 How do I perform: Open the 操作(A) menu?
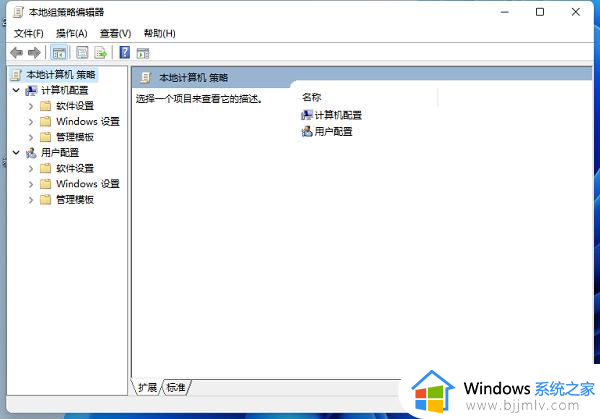click(x=72, y=34)
